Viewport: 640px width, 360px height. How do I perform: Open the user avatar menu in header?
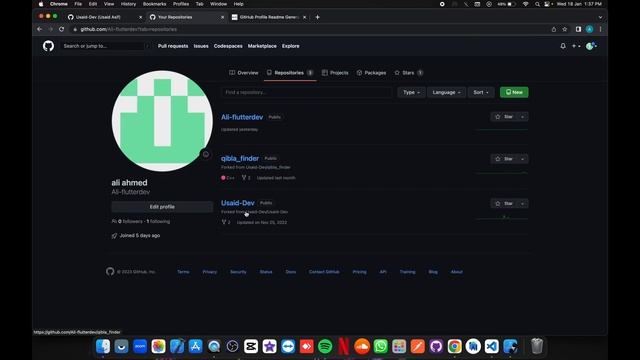(x=591, y=46)
